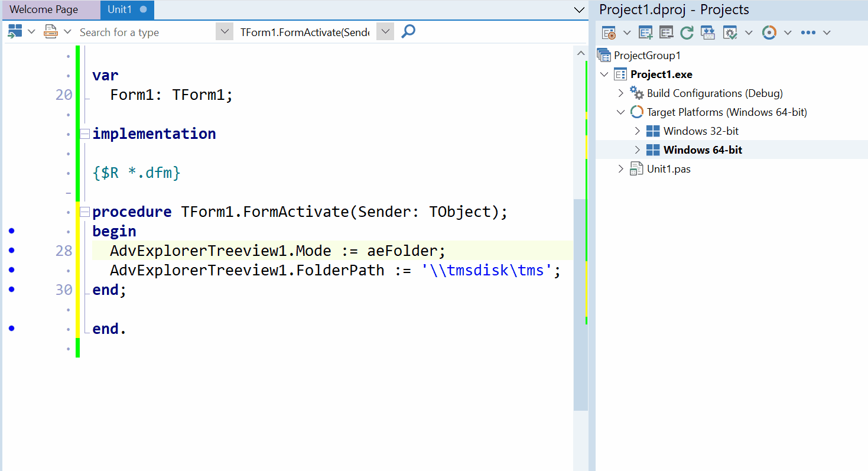Screen dimensions: 868x471
Task: Click the green refresh icon in Projects toolbar
Action: pos(687,32)
